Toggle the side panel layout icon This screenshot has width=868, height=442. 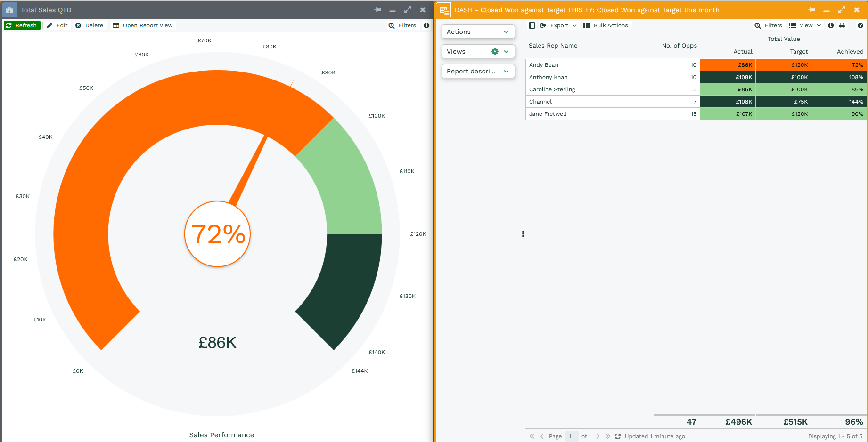pos(532,25)
